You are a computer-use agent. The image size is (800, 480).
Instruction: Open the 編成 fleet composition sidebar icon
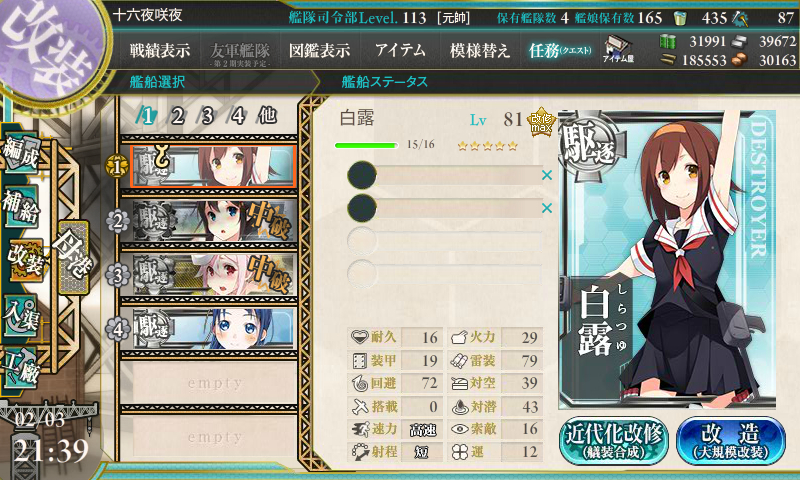click(x=20, y=154)
